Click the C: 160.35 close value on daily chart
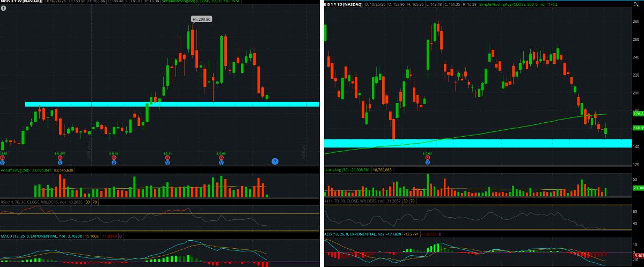 point(452,4)
